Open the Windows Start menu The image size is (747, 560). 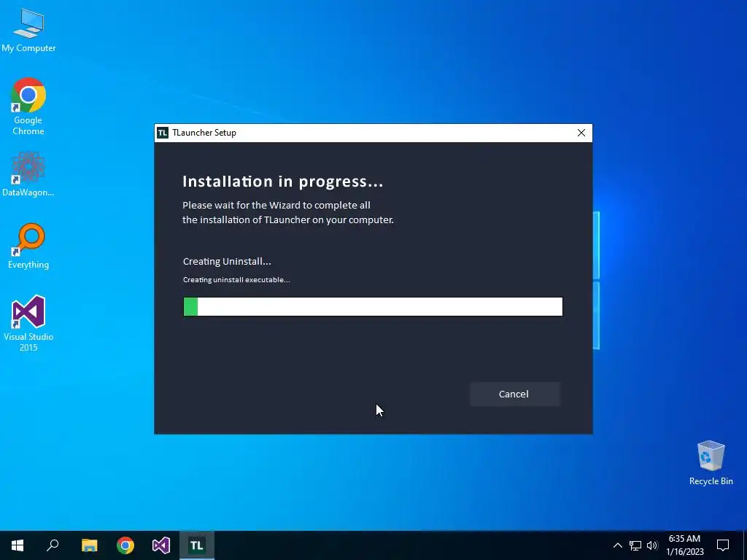pyautogui.click(x=18, y=545)
